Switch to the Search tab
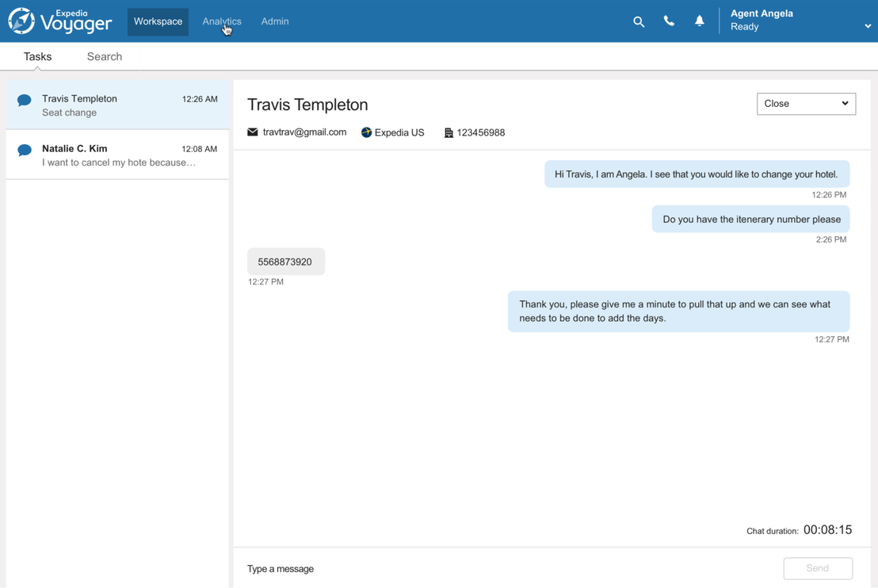This screenshot has height=588, width=878. coord(105,57)
